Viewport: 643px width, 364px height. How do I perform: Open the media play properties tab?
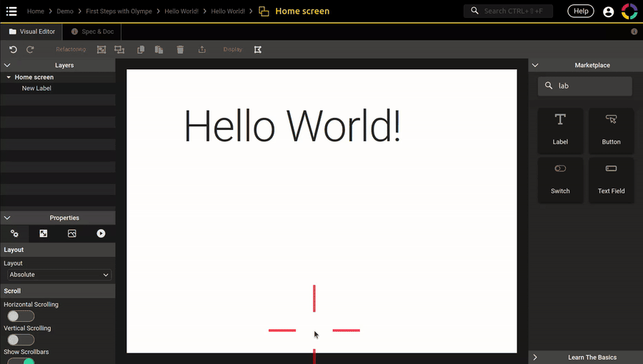[x=101, y=233]
